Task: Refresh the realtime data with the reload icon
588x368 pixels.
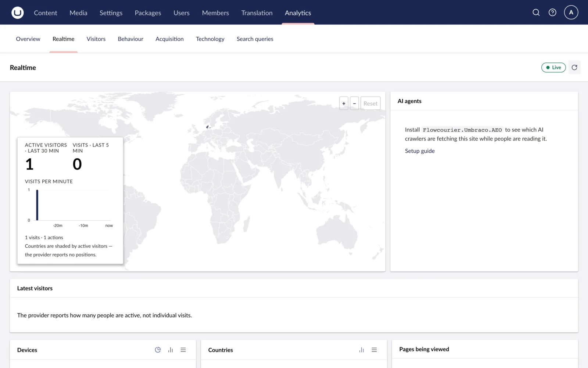Action: pos(574,67)
